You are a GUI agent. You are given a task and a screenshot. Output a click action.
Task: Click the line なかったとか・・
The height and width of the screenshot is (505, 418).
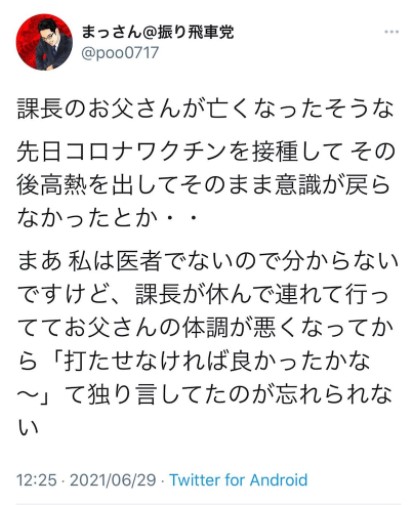107,218
